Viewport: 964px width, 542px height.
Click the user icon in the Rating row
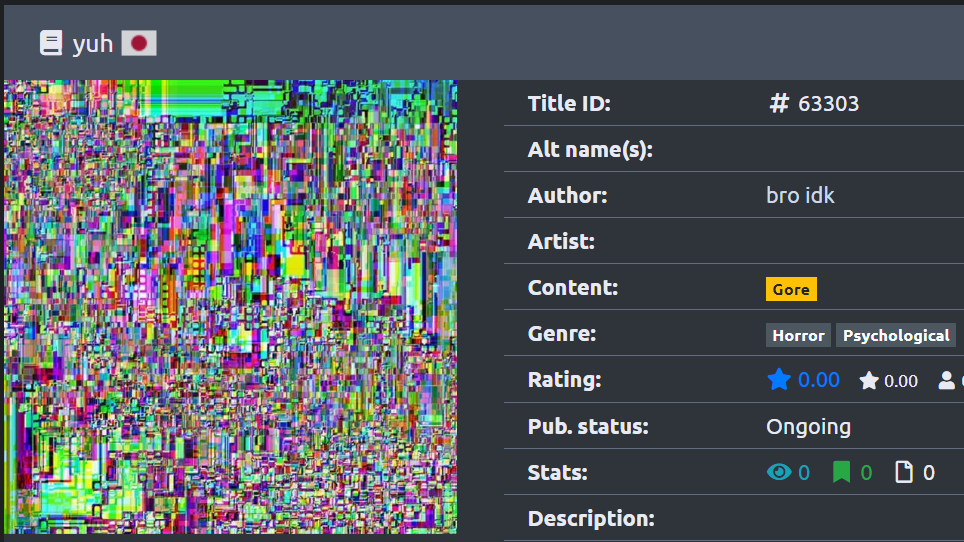click(x=946, y=381)
